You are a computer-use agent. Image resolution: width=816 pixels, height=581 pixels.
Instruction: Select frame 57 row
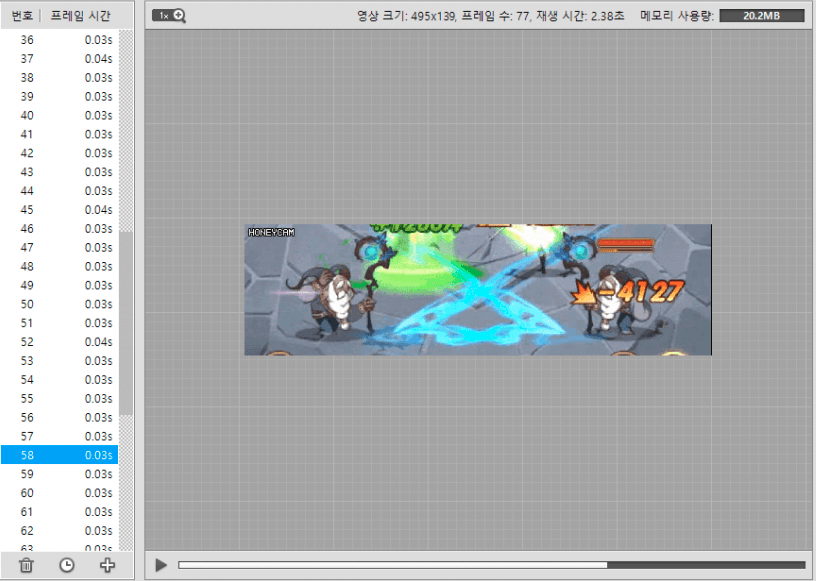[59, 436]
